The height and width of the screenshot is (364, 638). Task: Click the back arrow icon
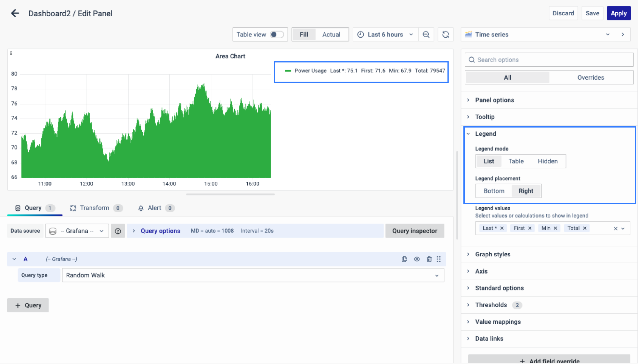pos(15,13)
